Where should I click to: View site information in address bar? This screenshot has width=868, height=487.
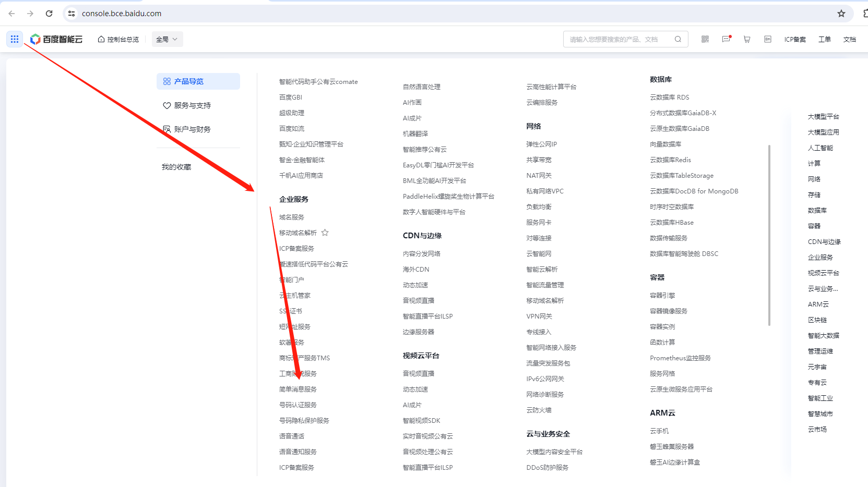[72, 14]
